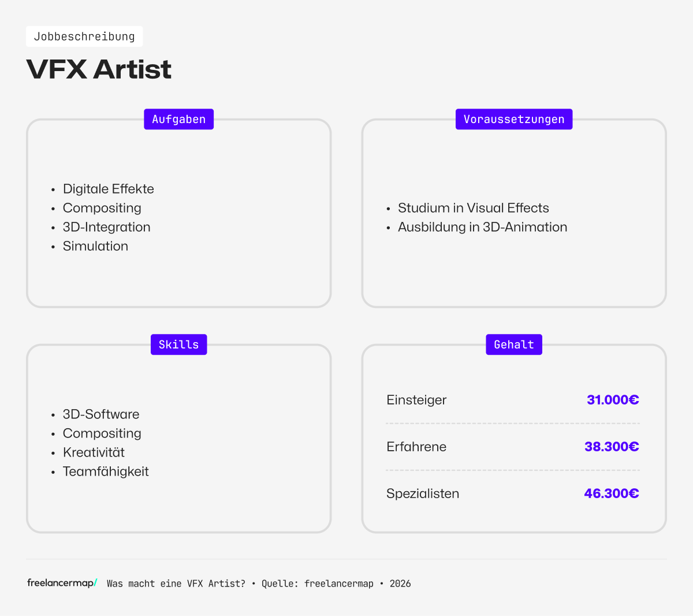
Task: Select the Aufgaben purple badge
Action: click(x=178, y=119)
